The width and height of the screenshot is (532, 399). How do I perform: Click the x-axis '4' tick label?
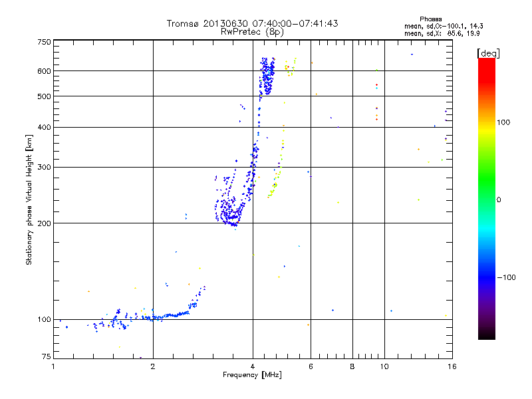click(253, 366)
